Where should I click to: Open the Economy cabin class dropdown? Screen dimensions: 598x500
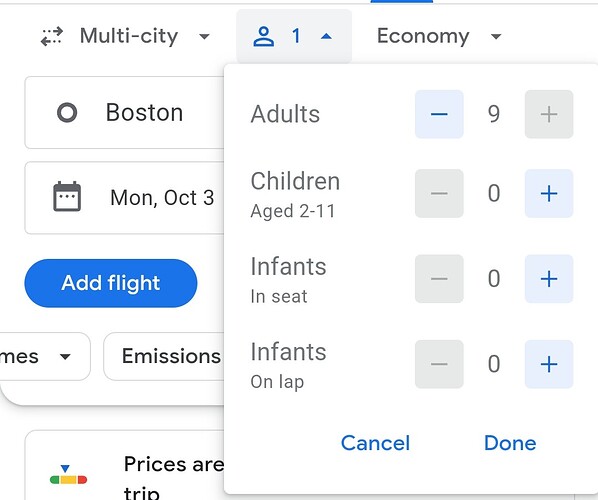pyautogui.click(x=439, y=36)
